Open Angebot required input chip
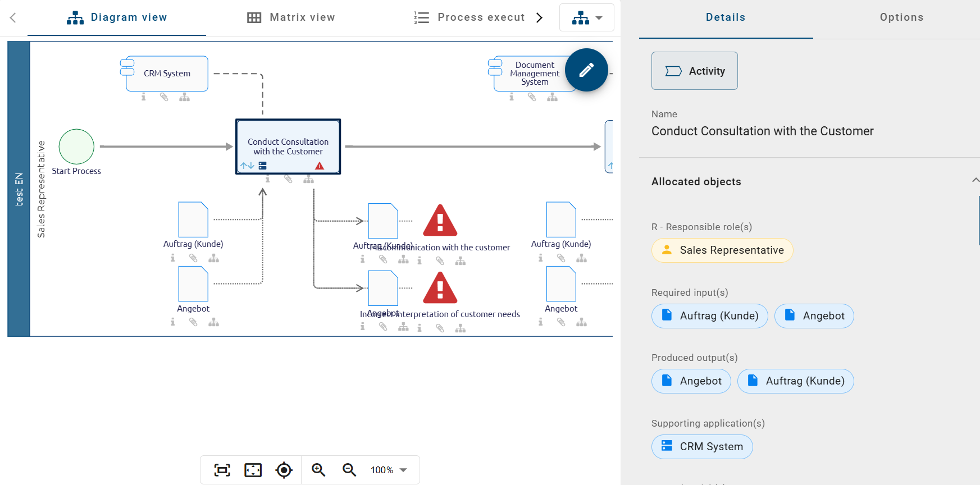 (x=814, y=316)
